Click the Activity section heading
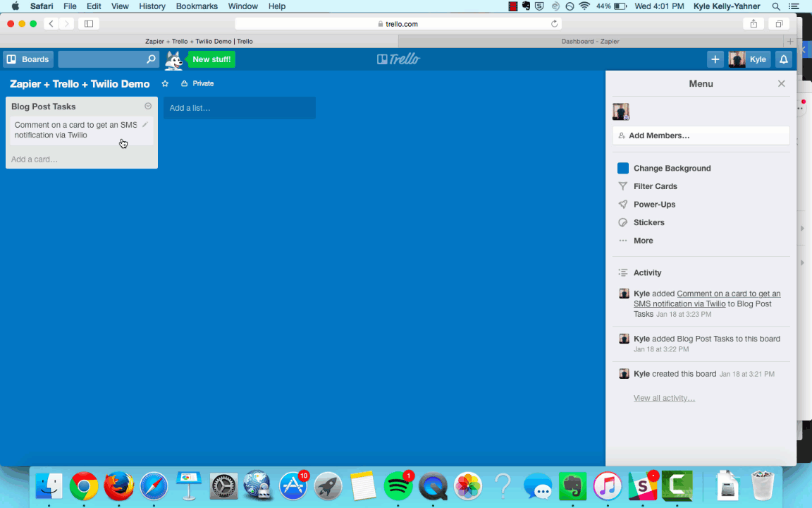This screenshot has height=508, width=812. (x=647, y=272)
